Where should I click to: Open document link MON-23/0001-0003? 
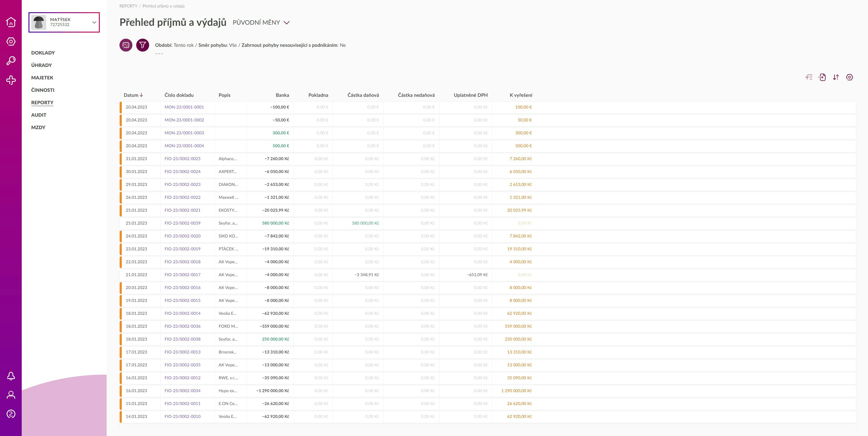point(184,133)
